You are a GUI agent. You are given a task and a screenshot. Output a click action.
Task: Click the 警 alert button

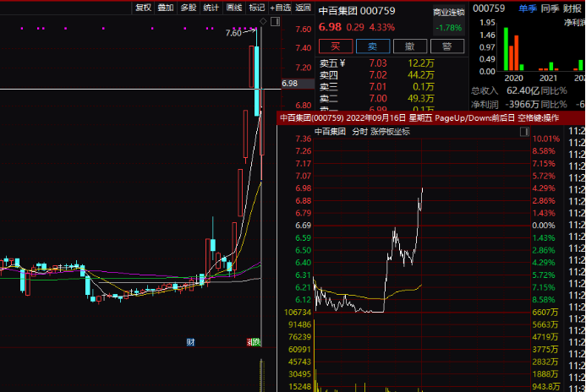click(447, 46)
